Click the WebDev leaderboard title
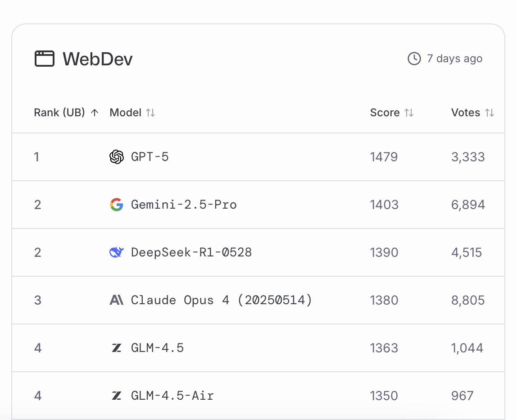The image size is (517, 420). [98, 59]
